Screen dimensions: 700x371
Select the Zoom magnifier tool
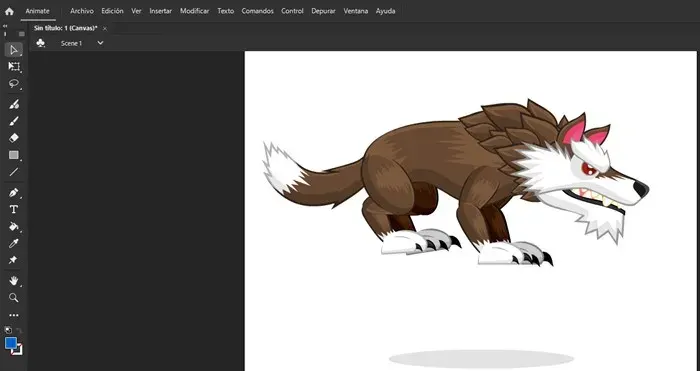(14, 297)
